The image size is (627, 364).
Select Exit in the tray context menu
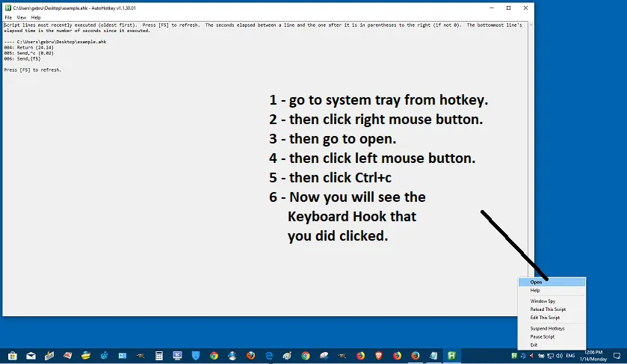552,345
